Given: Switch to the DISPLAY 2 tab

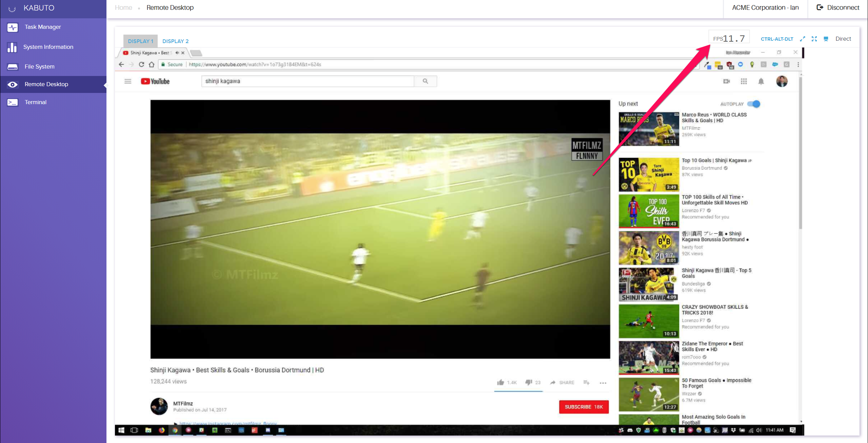Looking at the screenshot, I should [175, 41].
